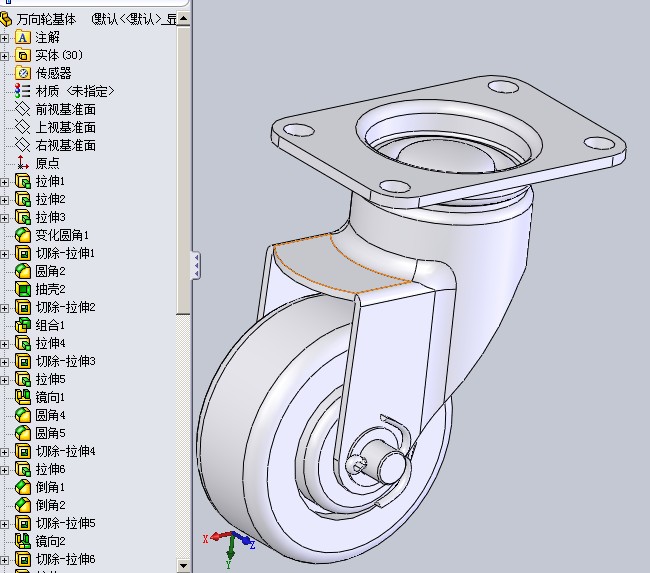Viewport: 650px width, 573px height.
Task: Click the 切除-拉伸6 cut-extrude icon
Action: [x=23, y=559]
